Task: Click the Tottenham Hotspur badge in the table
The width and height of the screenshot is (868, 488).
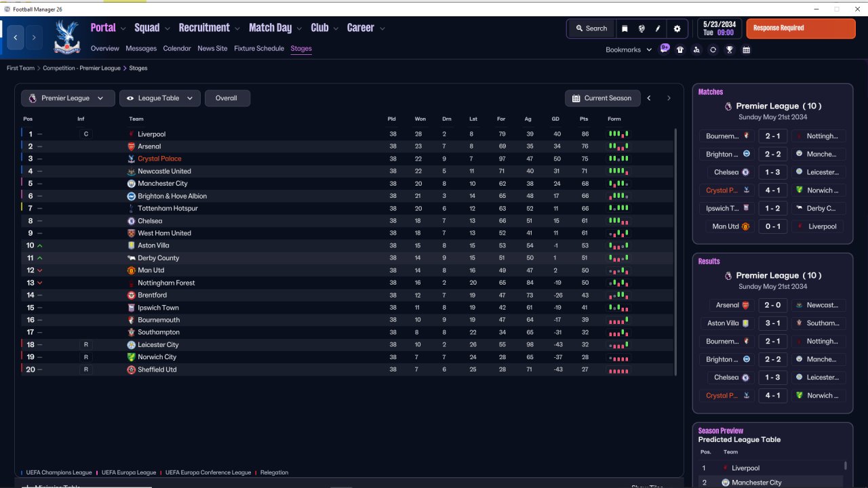Action: pyautogui.click(x=132, y=208)
